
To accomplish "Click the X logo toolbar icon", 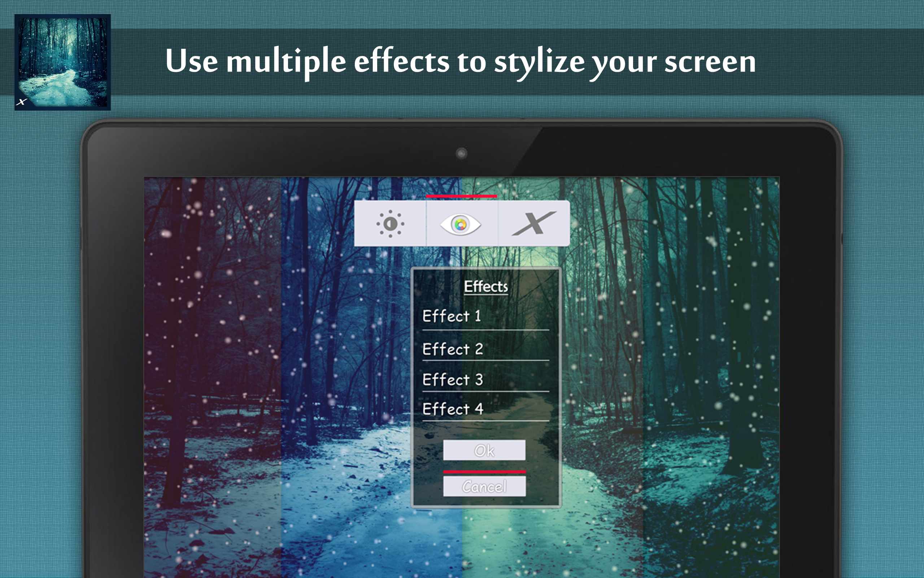I will pyautogui.click(x=534, y=224).
